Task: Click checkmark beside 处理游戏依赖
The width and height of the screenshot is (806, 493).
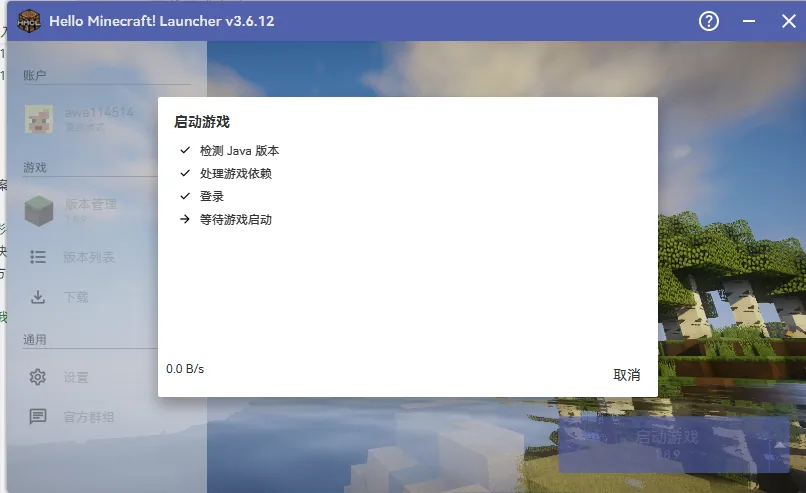Action: tap(185, 173)
